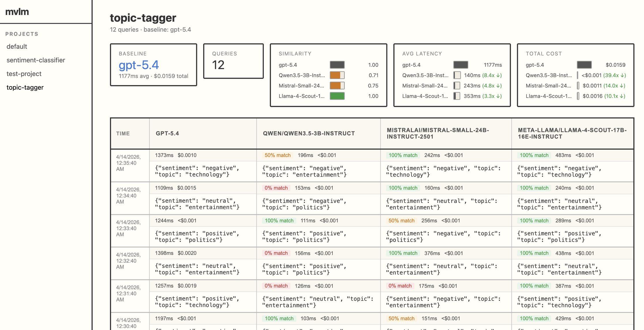
Task: Open sentiment-classifier project in sidebar
Action: click(x=36, y=60)
